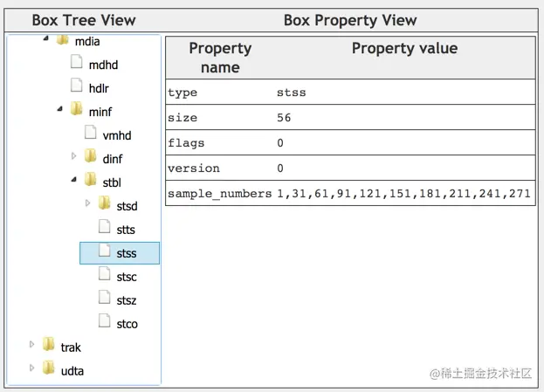Click the stss file icon

pos(104,250)
